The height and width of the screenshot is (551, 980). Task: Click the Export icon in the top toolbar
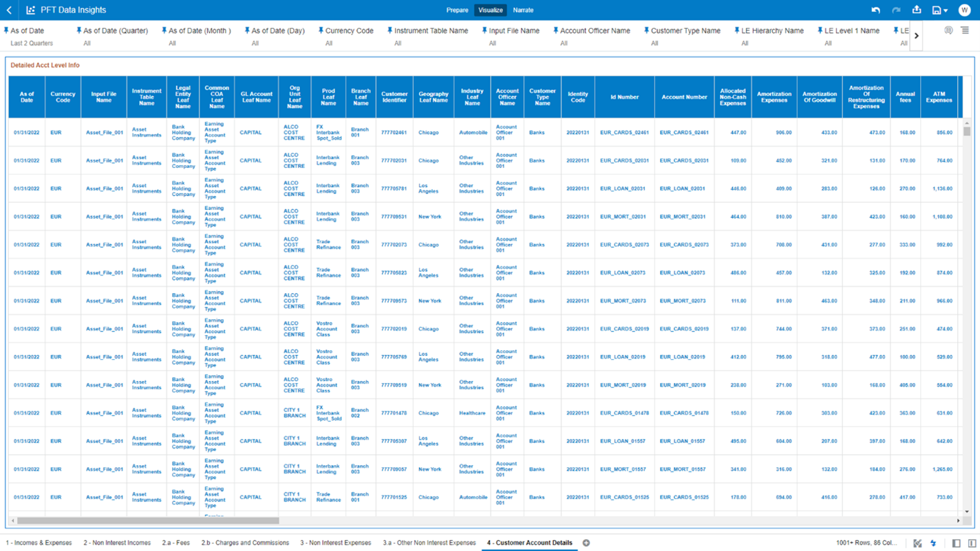click(917, 10)
